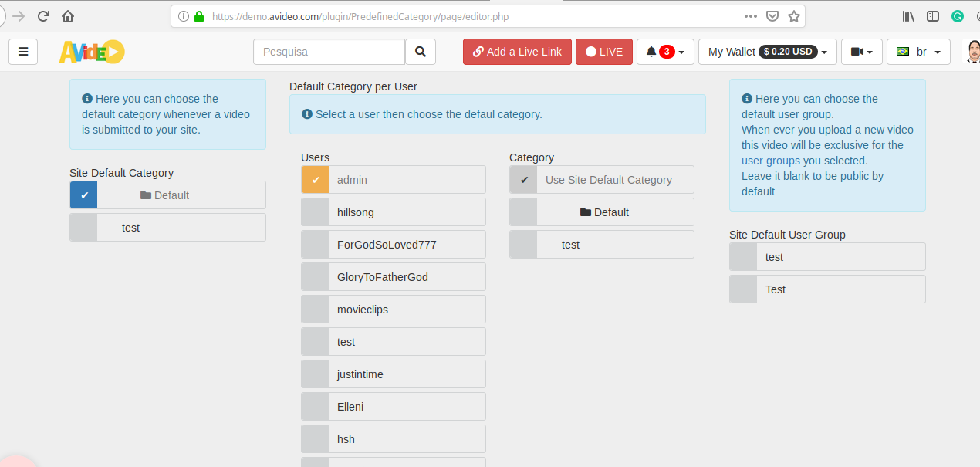Click the Add a Live Link button
Viewport: 980px width, 467px height.
[x=517, y=52]
